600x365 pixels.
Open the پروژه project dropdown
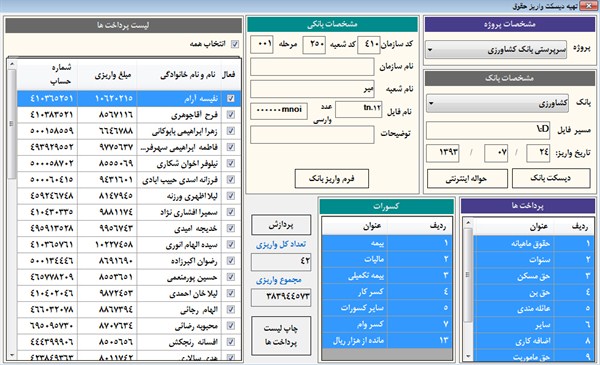tap(496, 50)
